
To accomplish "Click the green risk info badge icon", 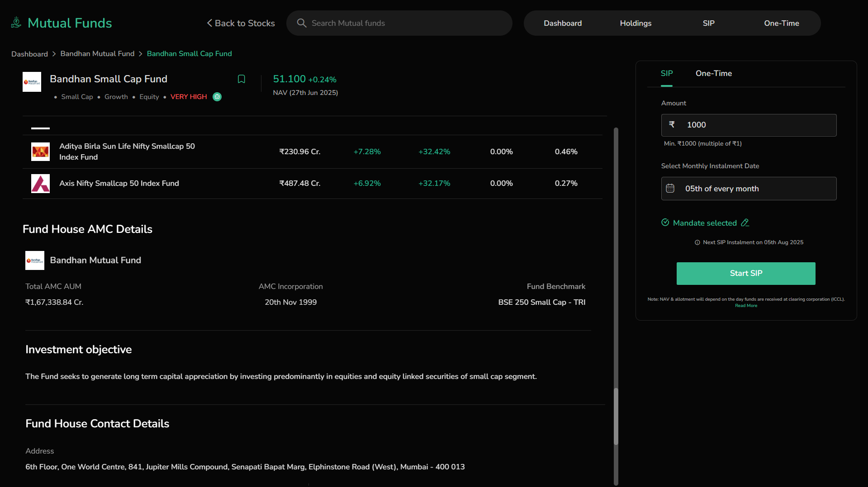I will point(217,97).
